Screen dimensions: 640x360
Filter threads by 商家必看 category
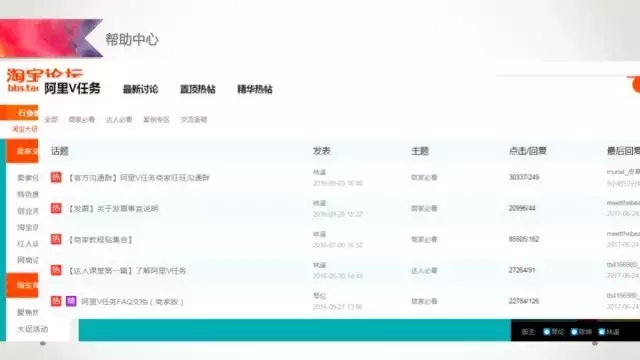82,120
